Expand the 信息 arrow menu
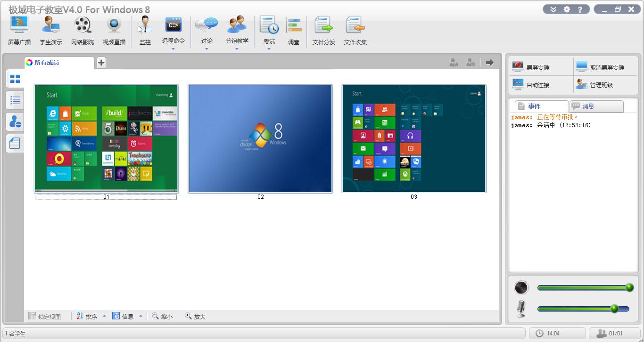This screenshot has width=644, height=342. tap(140, 316)
